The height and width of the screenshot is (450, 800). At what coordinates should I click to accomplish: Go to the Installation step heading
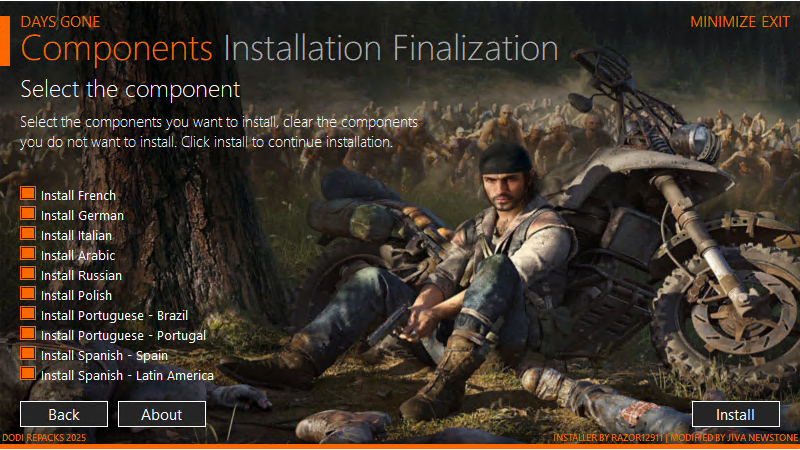(x=302, y=48)
